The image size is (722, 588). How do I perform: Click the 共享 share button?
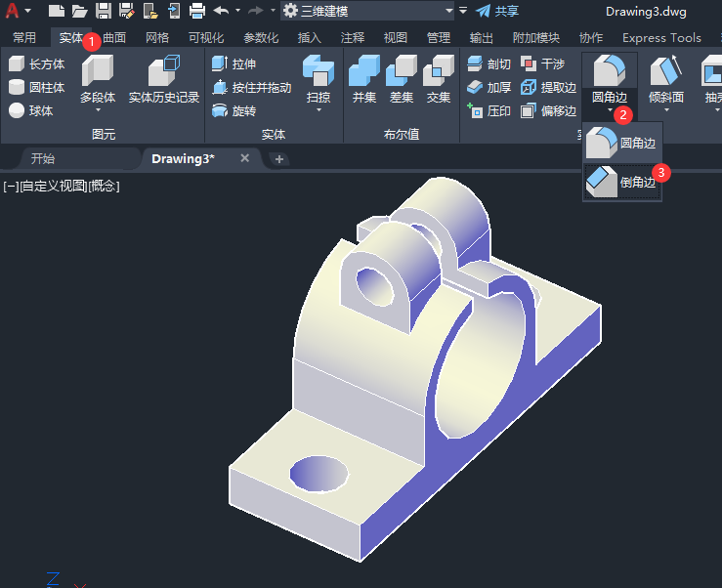point(497,11)
